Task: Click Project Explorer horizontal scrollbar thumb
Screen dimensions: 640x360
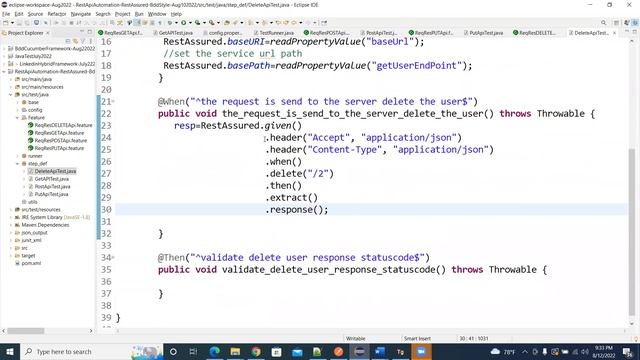Action: [x=26, y=331]
